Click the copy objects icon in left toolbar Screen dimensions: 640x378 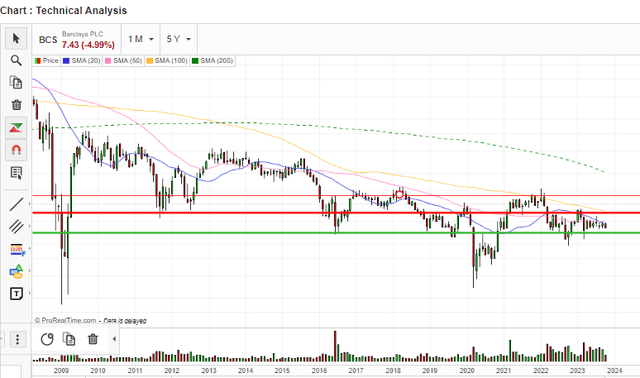tap(16, 82)
